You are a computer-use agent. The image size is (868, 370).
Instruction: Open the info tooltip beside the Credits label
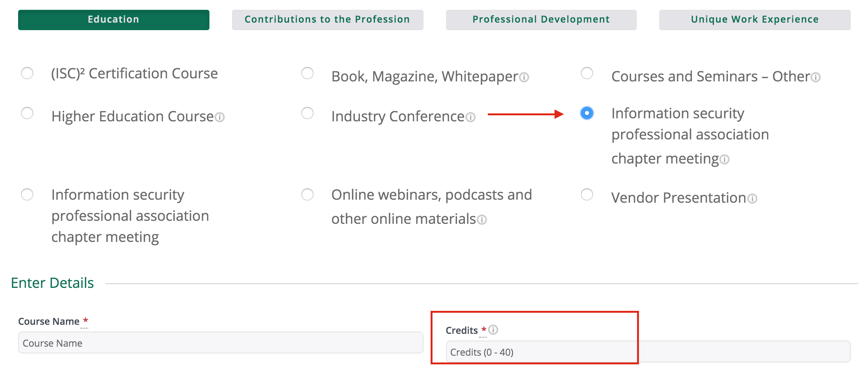(493, 330)
